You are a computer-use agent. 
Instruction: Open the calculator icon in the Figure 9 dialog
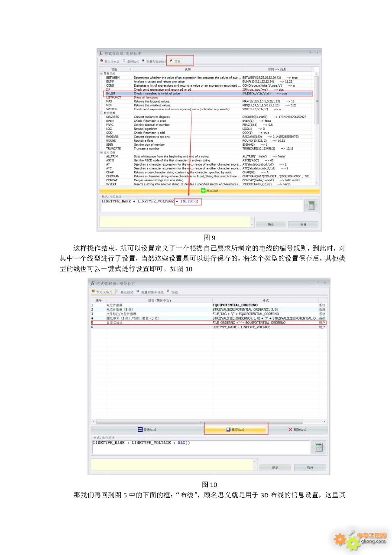[311, 206]
